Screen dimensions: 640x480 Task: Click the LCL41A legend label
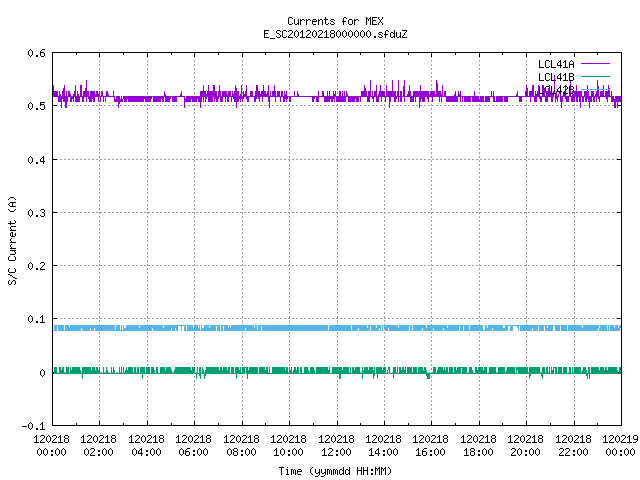[x=556, y=64]
